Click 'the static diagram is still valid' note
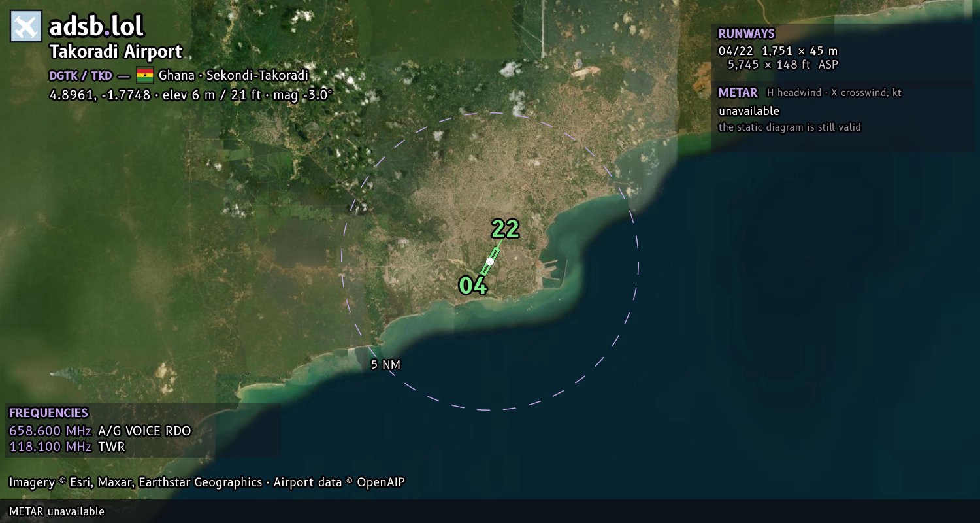Viewport: 980px width, 523px height. pyautogui.click(x=789, y=127)
